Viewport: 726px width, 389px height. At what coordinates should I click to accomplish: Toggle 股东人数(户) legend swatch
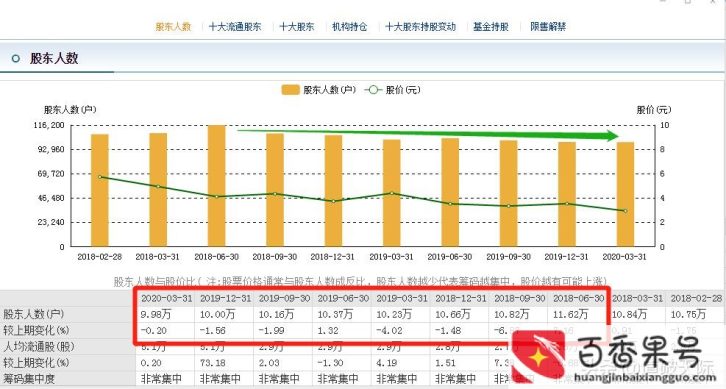click(290, 90)
